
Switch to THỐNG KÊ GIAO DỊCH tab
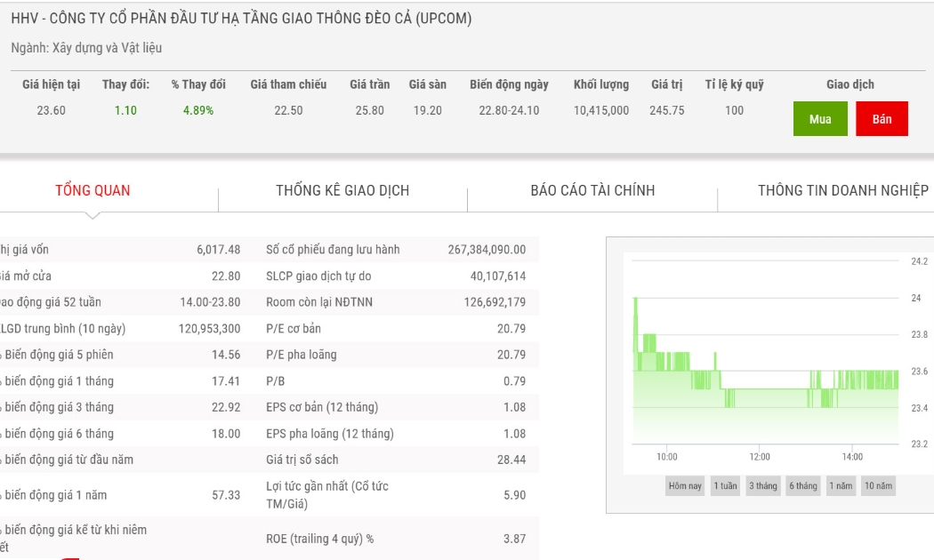point(342,190)
